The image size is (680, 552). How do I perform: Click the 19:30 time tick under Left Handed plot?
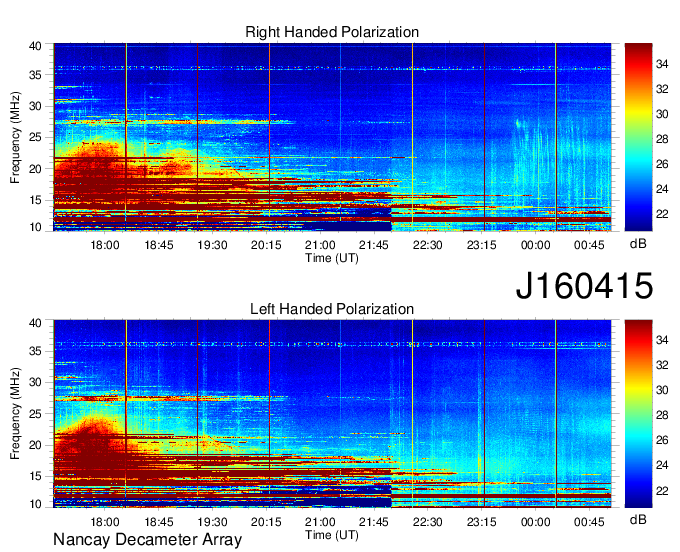coord(212,522)
